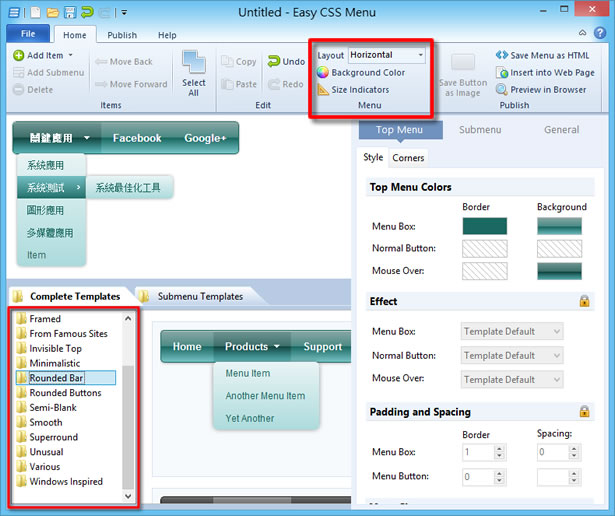Click the blue File button
The height and width of the screenshot is (516, 615).
pyautogui.click(x=28, y=35)
